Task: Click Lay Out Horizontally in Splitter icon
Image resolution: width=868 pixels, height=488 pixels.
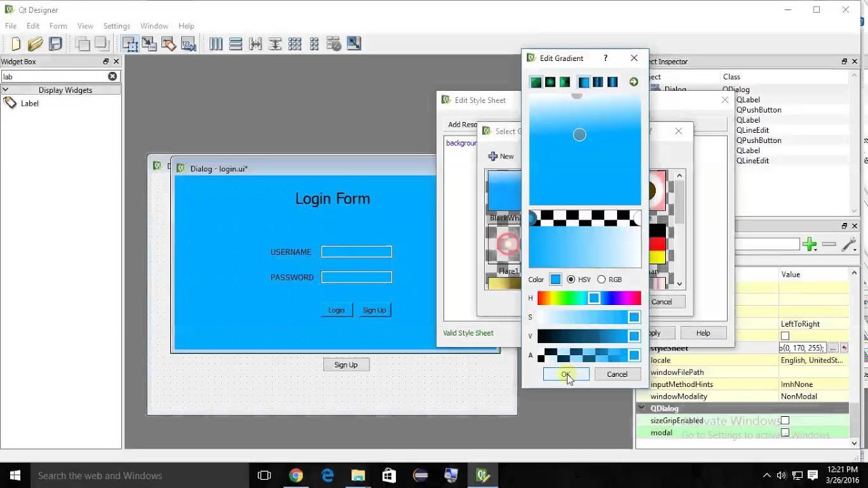Action: 255,44
